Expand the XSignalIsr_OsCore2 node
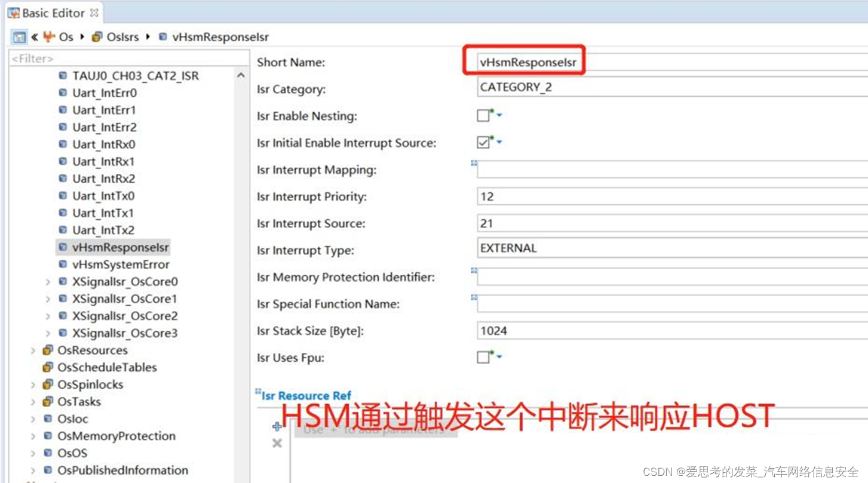 48,316
